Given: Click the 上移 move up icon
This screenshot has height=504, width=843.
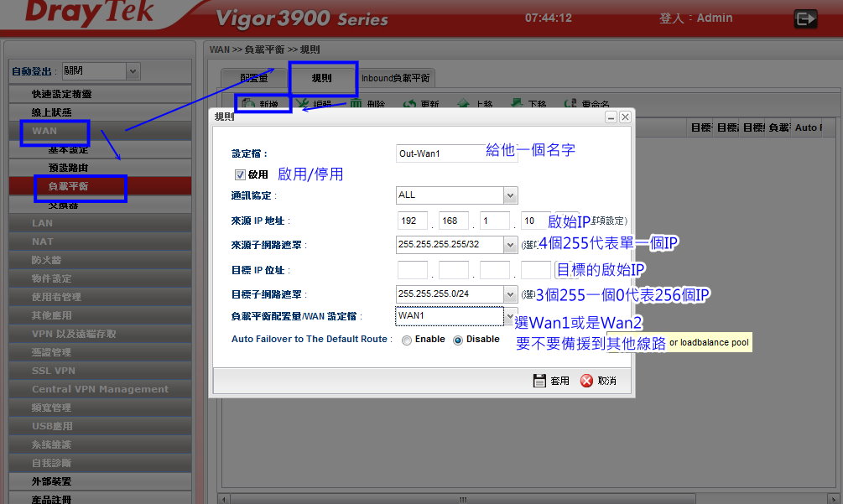Looking at the screenshot, I should tap(463, 104).
